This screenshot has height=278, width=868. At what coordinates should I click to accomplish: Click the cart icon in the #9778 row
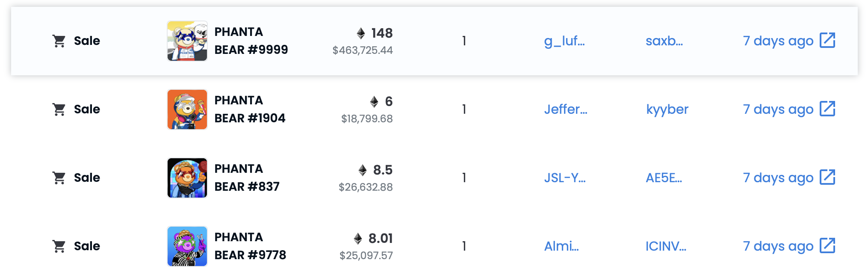coord(59,246)
